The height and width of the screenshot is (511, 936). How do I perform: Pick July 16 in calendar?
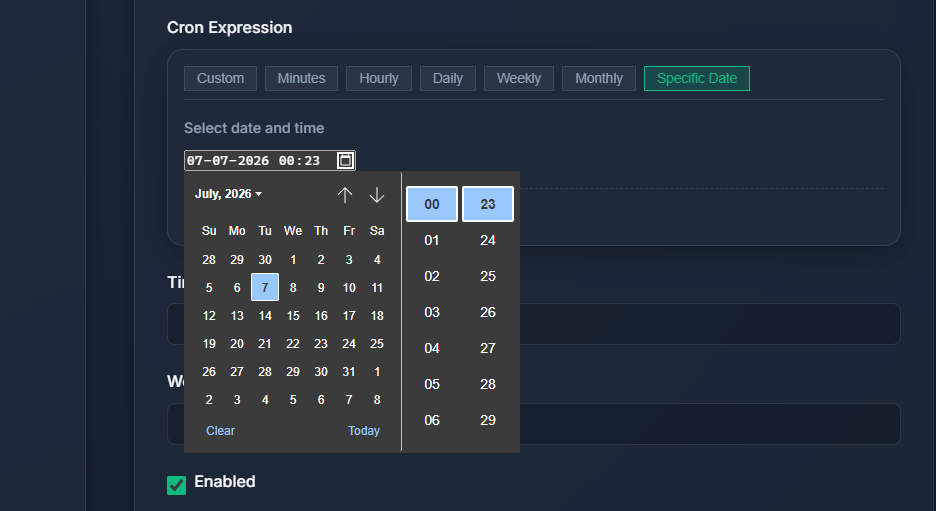pyautogui.click(x=321, y=315)
